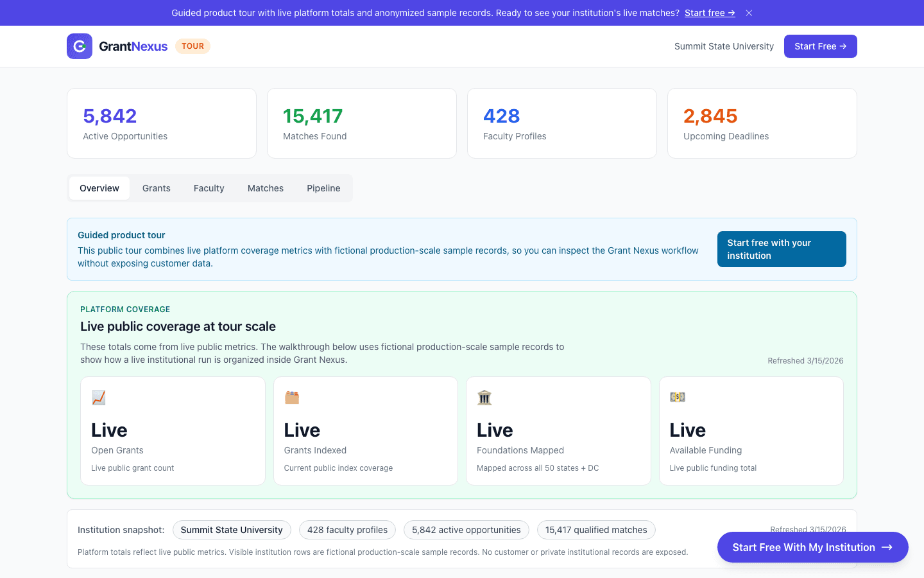Dismiss the top tour banner
Screen dimensions: 924x578
749,13
